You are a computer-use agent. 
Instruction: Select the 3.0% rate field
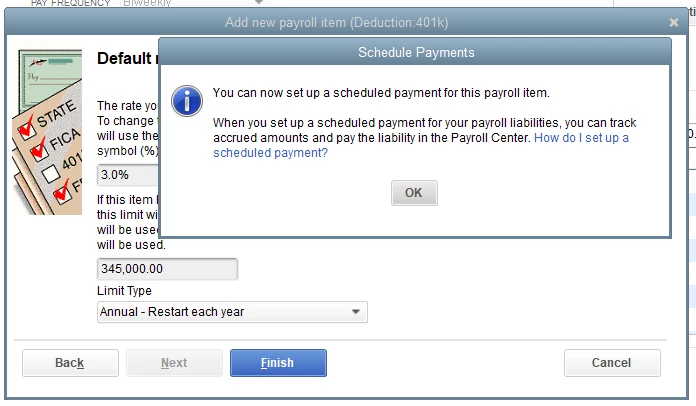(x=128, y=175)
